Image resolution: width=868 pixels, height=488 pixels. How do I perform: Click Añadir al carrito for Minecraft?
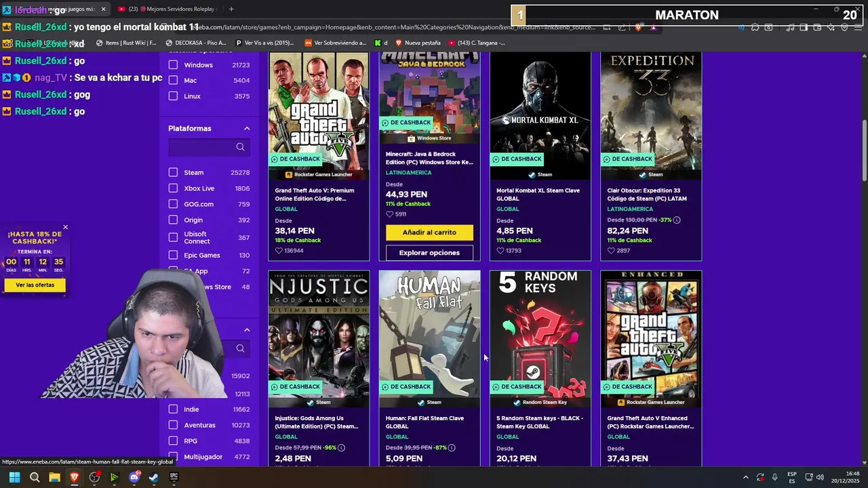click(429, 232)
